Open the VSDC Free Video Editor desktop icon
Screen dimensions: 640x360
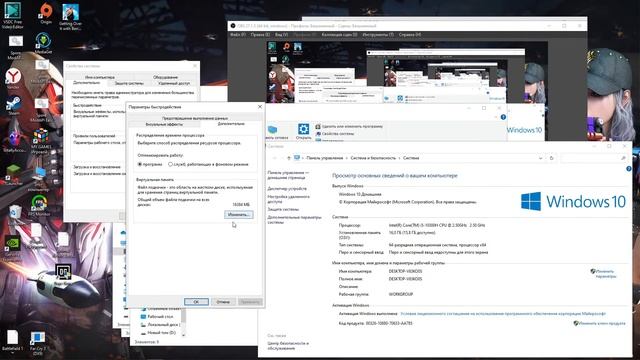[13, 15]
